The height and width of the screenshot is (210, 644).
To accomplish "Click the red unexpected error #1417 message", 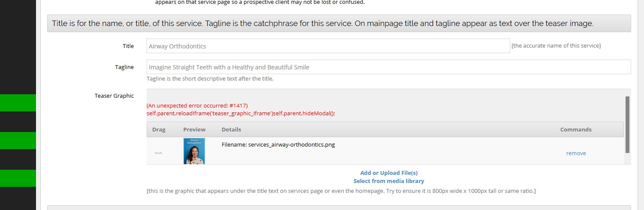I will [197, 105].
